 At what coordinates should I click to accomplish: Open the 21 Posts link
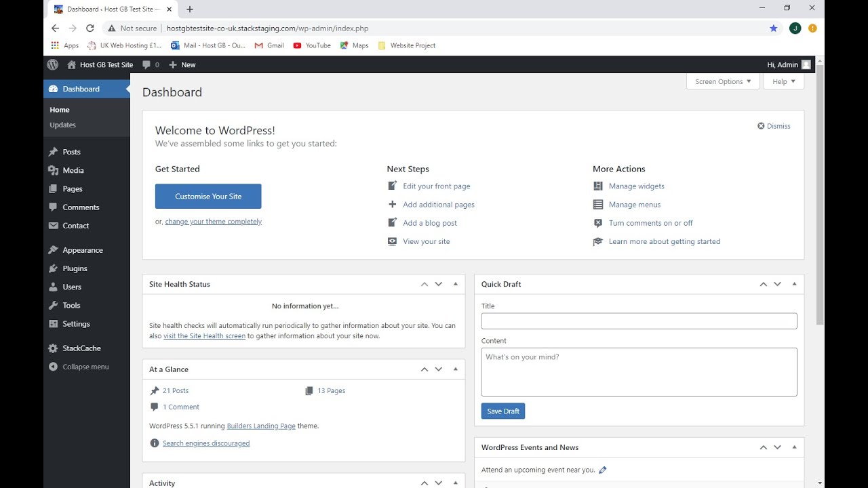(176, 390)
